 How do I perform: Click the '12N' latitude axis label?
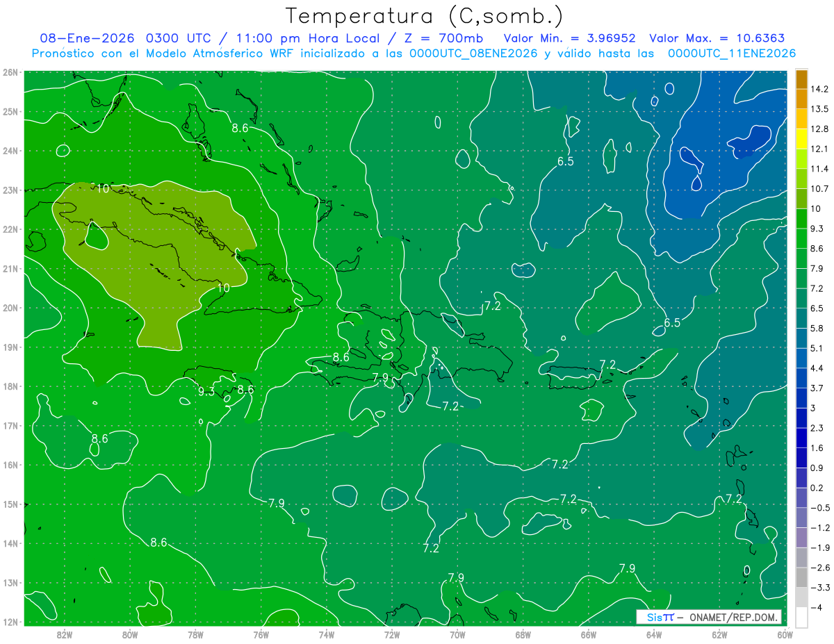pos(10,622)
